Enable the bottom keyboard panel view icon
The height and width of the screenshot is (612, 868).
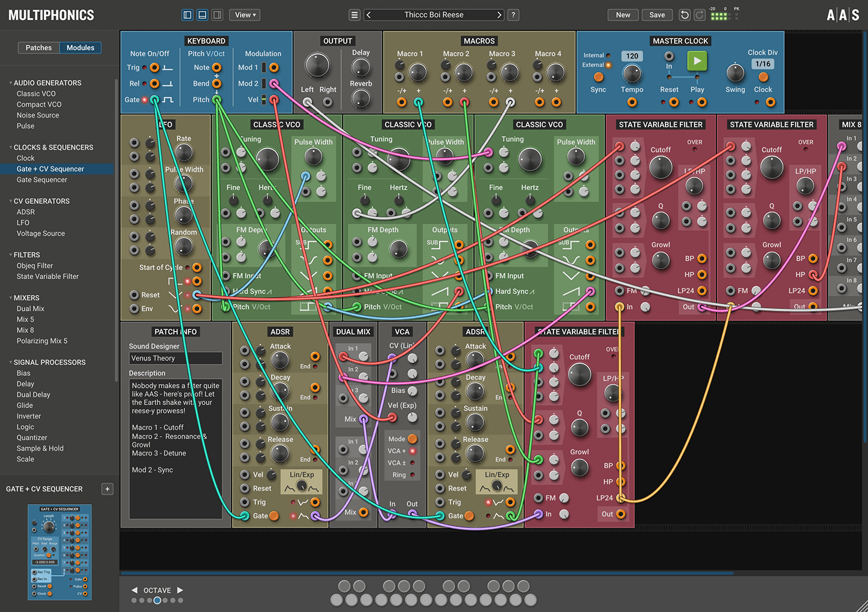click(x=202, y=14)
